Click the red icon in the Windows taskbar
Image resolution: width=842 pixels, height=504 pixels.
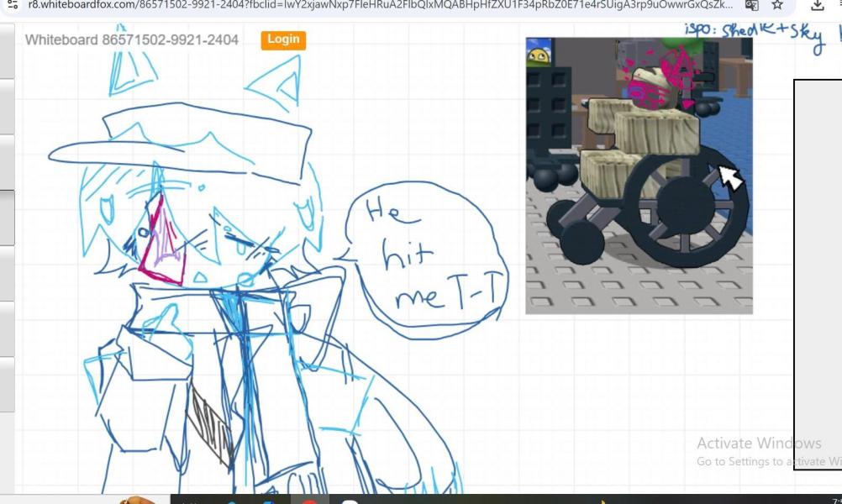[309, 501]
